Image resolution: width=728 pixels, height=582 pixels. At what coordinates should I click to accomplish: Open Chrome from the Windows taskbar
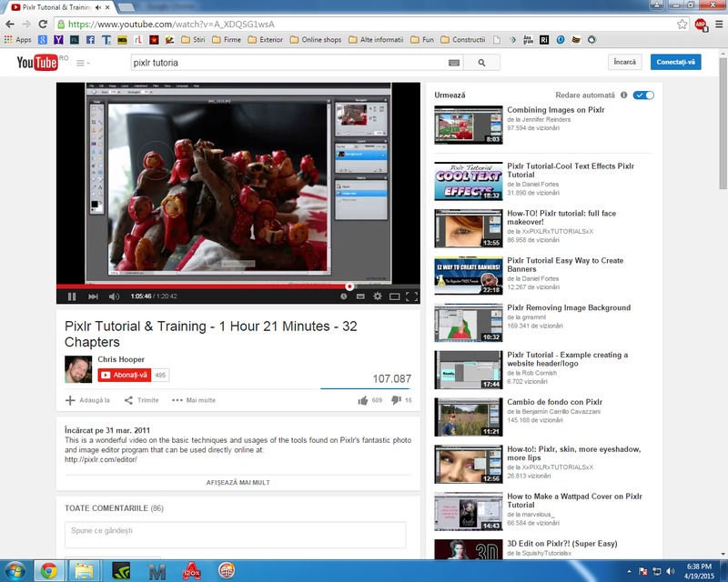click(48, 571)
